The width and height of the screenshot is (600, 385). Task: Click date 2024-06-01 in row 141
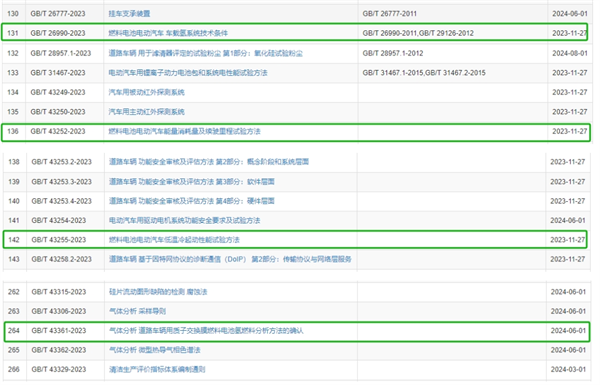568,221
